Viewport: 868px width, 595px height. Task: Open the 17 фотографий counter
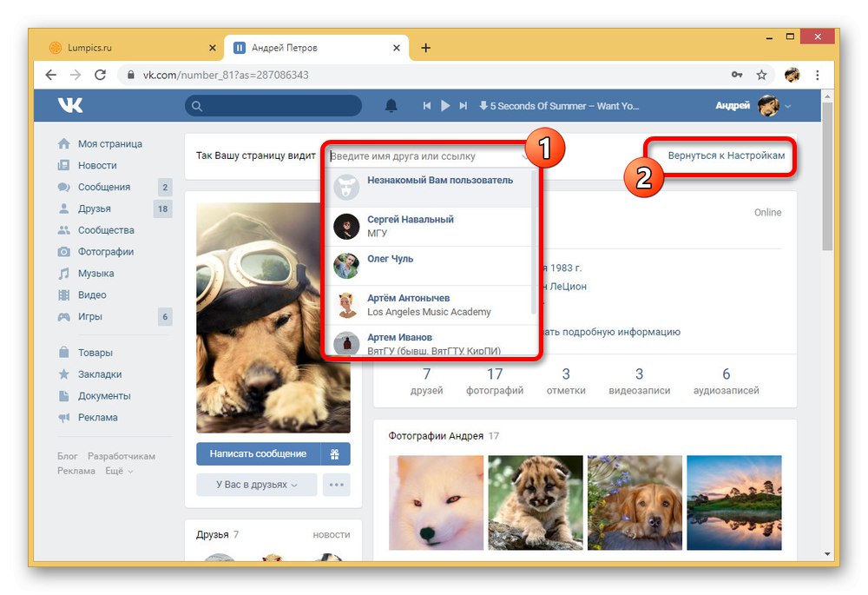[x=495, y=381]
